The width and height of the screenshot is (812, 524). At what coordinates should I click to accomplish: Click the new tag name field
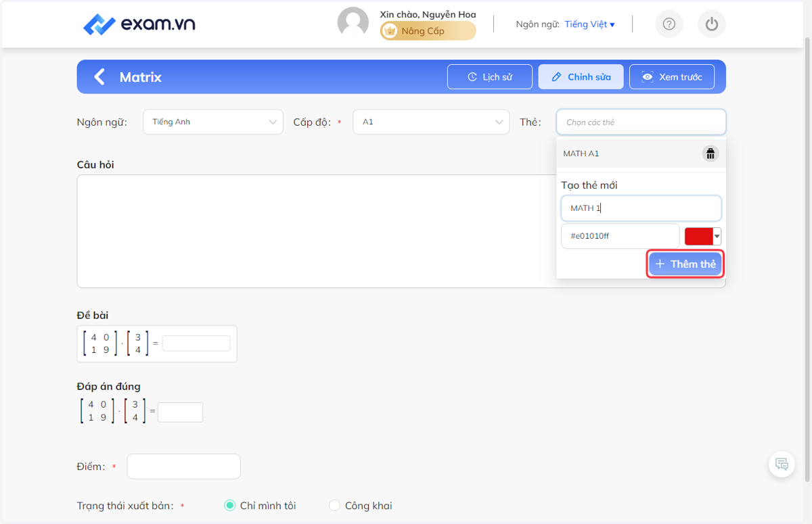(x=641, y=208)
